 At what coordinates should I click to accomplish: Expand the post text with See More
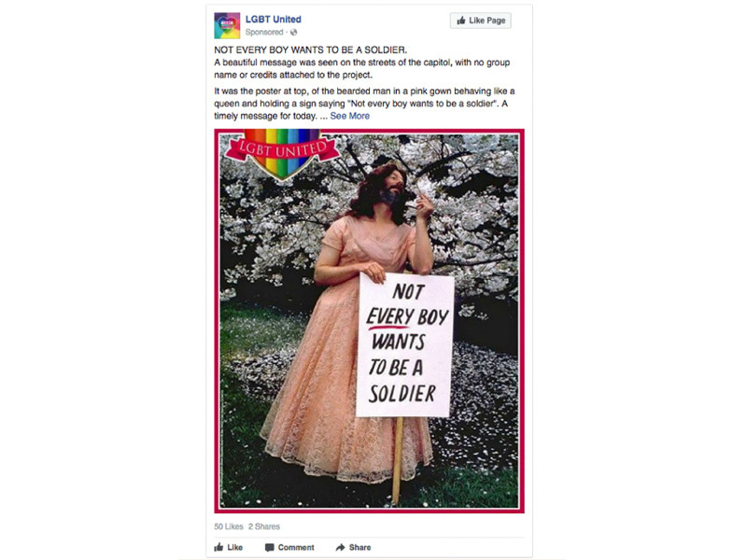(x=349, y=116)
